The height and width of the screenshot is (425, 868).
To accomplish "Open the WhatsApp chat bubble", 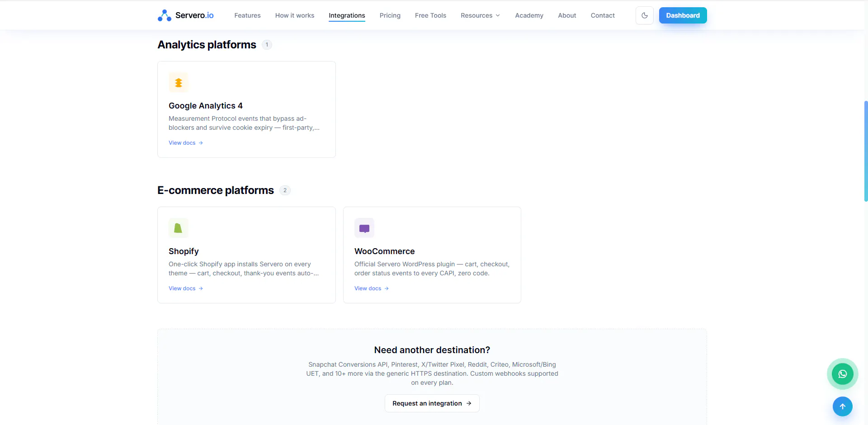I will 843,374.
